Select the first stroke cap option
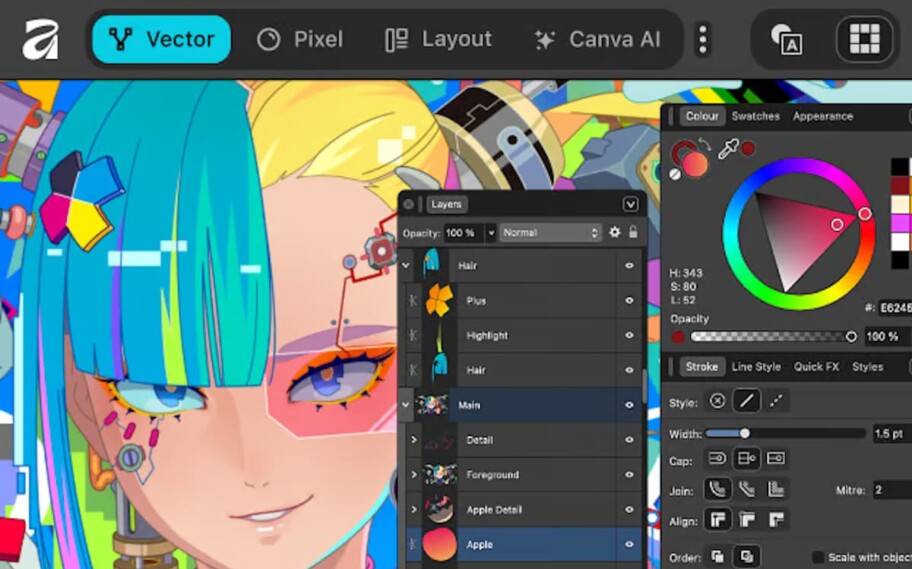This screenshot has height=569, width=912. (717, 459)
